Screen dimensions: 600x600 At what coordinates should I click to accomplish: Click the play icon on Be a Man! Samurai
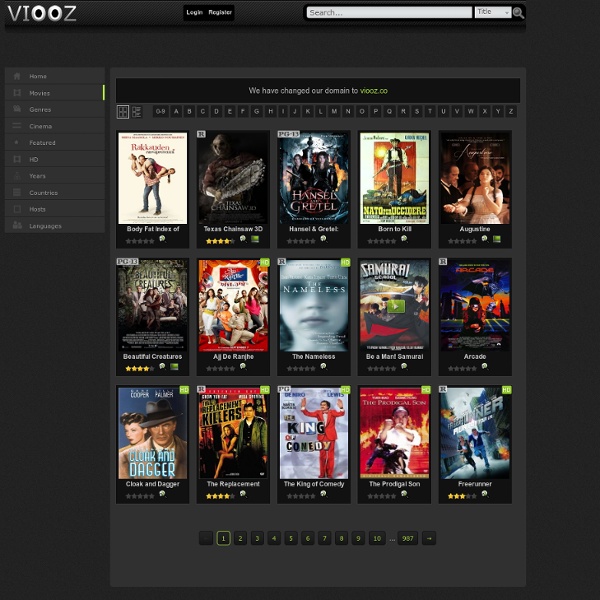pos(396,306)
